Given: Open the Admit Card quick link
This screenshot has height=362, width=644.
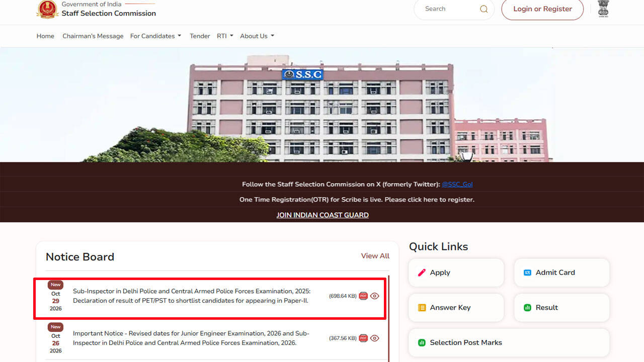Looking at the screenshot, I should tap(561, 273).
